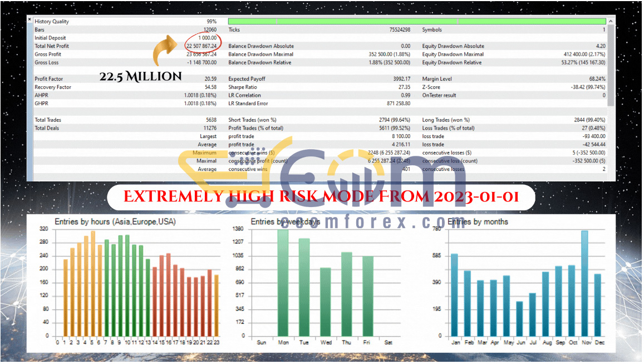Click the LR Standard Error value 871 258.80
Viewport: 644px width, 364px height.
(399, 104)
